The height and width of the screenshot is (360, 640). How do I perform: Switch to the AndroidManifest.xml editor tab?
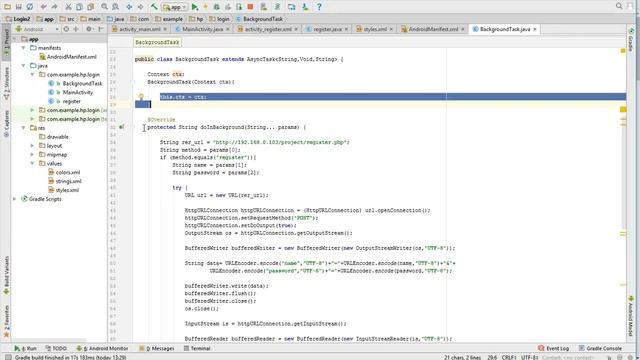433,29
